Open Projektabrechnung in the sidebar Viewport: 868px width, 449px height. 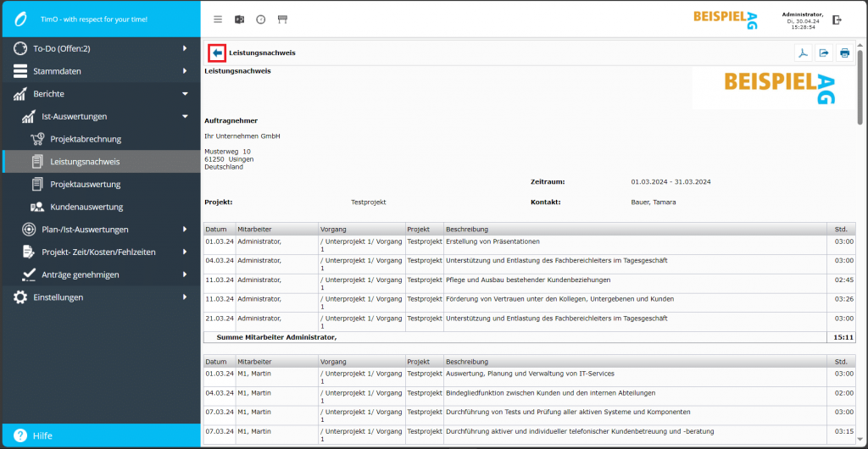(86, 139)
